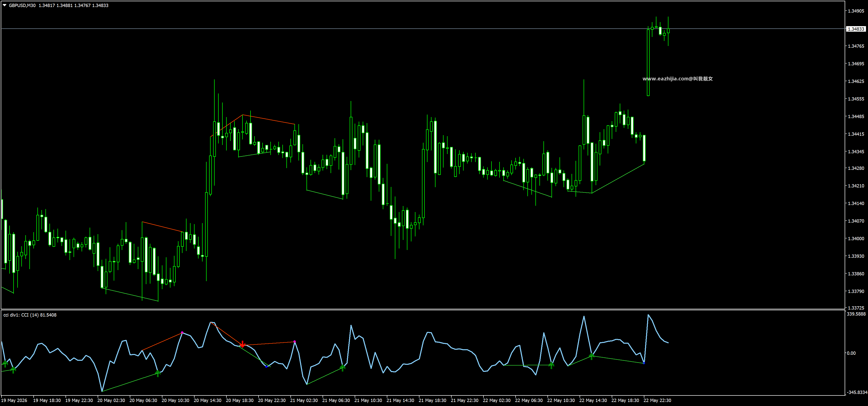This screenshot has width=868, height=406.
Task: Select the green up arrow near 22 May 10:30
Action: [551, 365]
